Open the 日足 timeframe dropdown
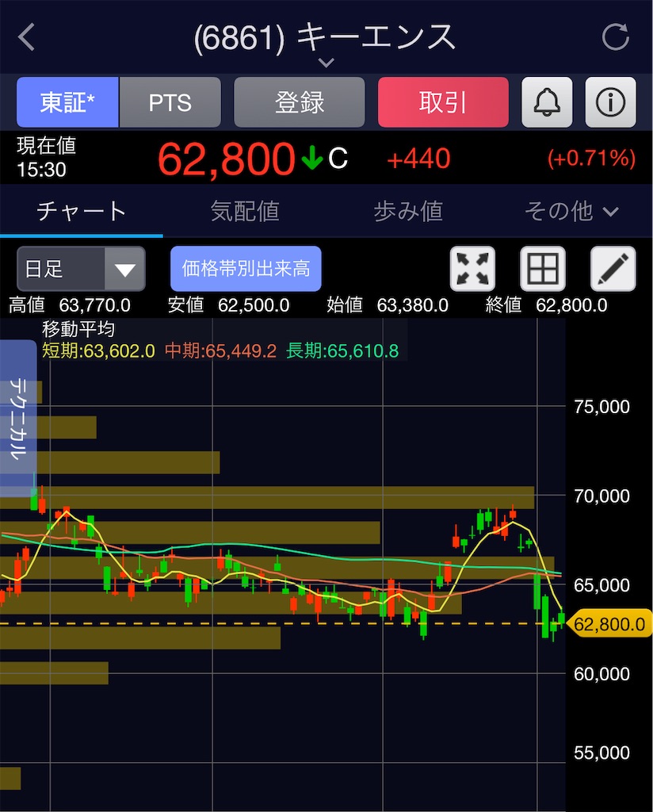Screen dimensions: 653x812 point(82,269)
